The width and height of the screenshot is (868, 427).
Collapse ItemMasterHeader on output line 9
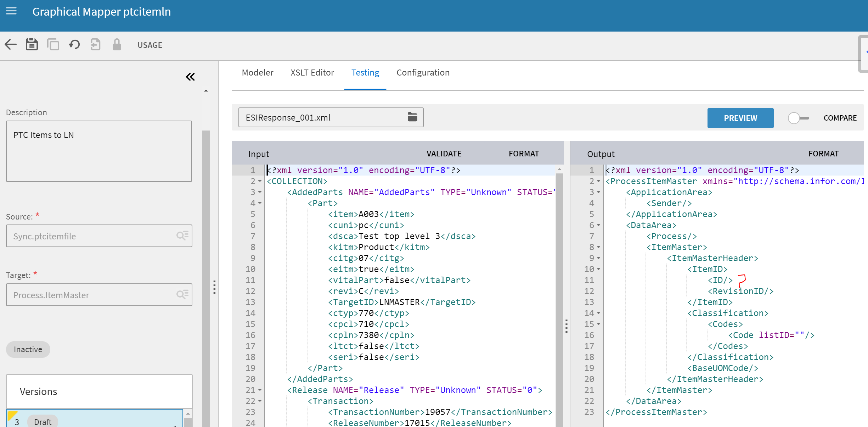pos(598,259)
